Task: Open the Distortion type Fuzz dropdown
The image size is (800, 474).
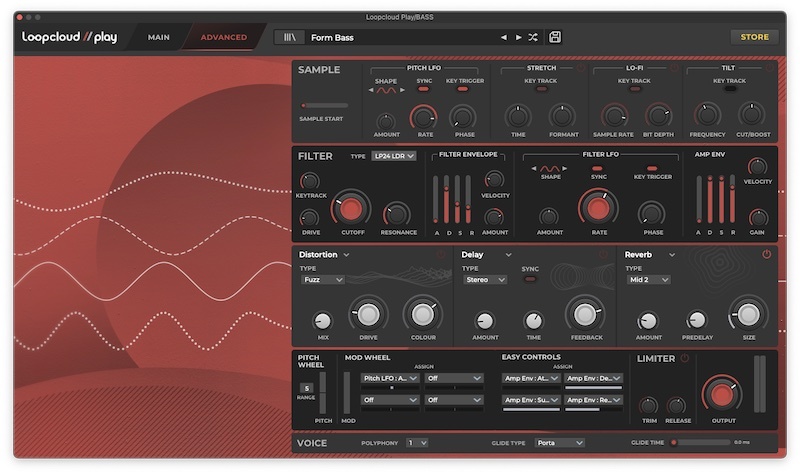Action: click(323, 280)
